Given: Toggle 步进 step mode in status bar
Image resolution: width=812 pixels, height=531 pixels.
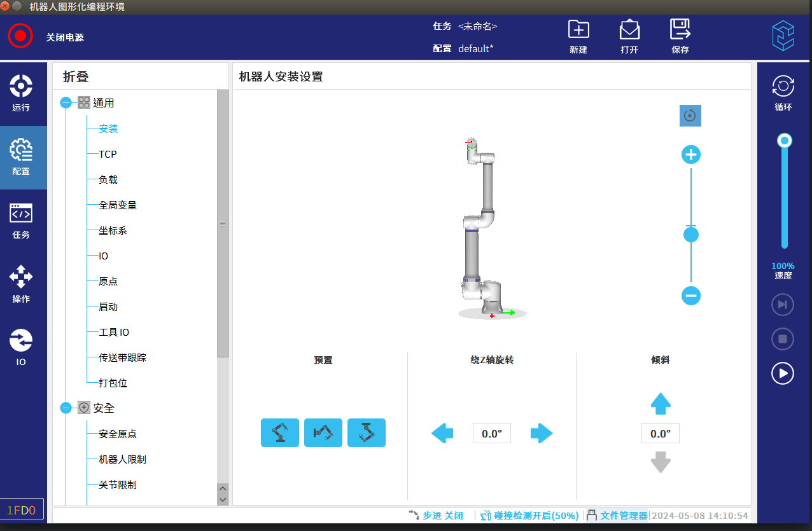Looking at the screenshot, I should [x=437, y=516].
